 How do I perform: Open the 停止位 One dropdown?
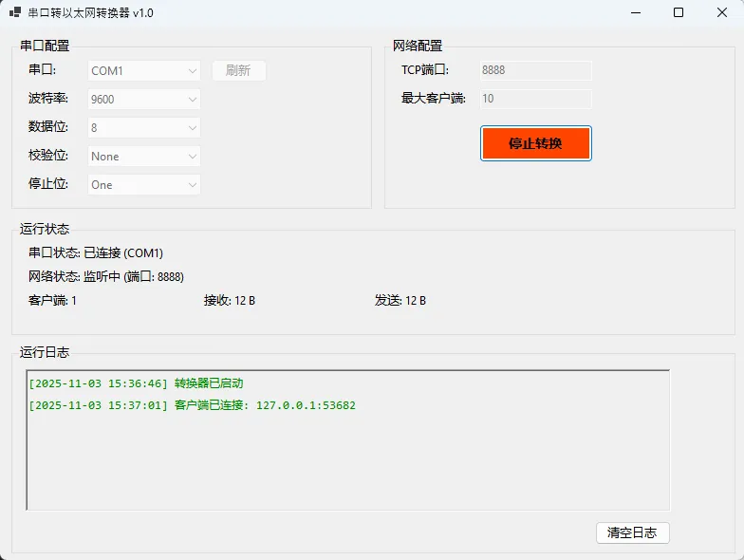pos(144,185)
